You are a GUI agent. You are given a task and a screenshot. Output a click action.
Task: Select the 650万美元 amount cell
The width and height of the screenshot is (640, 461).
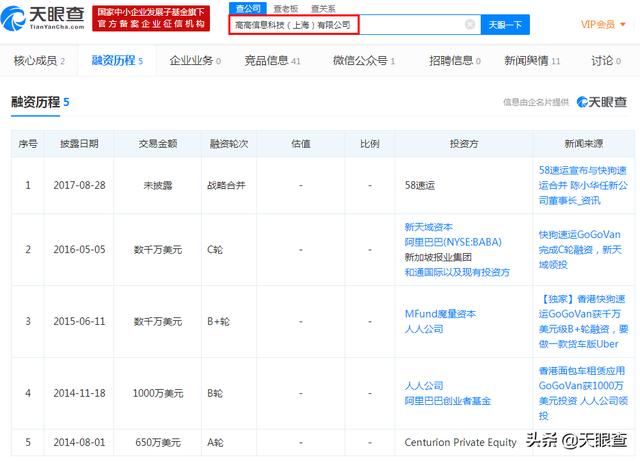pos(158,442)
